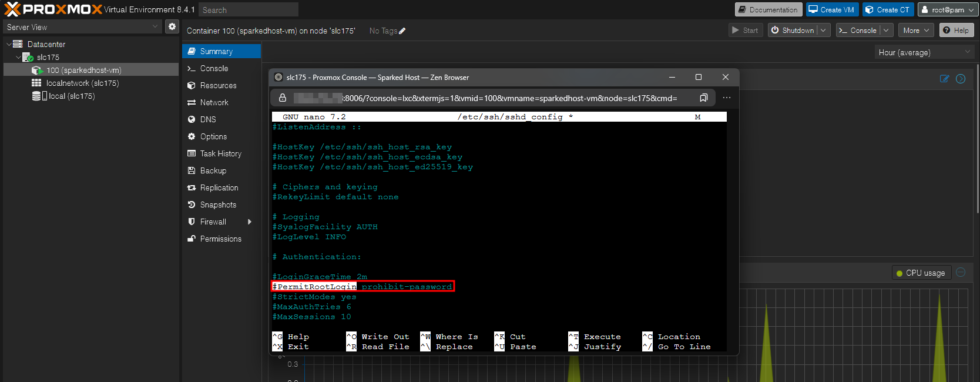Open the Permissions section
980x382 pixels.
click(x=221, y=239)
